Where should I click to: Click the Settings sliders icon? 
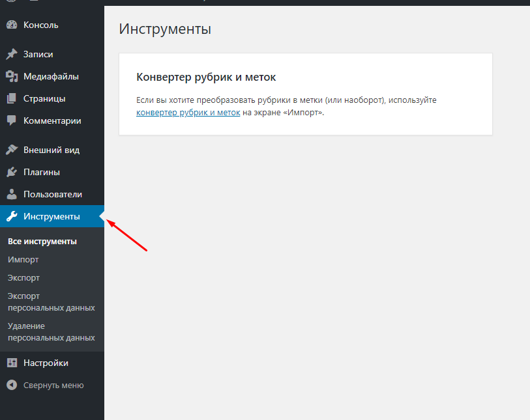coord(12,363)
